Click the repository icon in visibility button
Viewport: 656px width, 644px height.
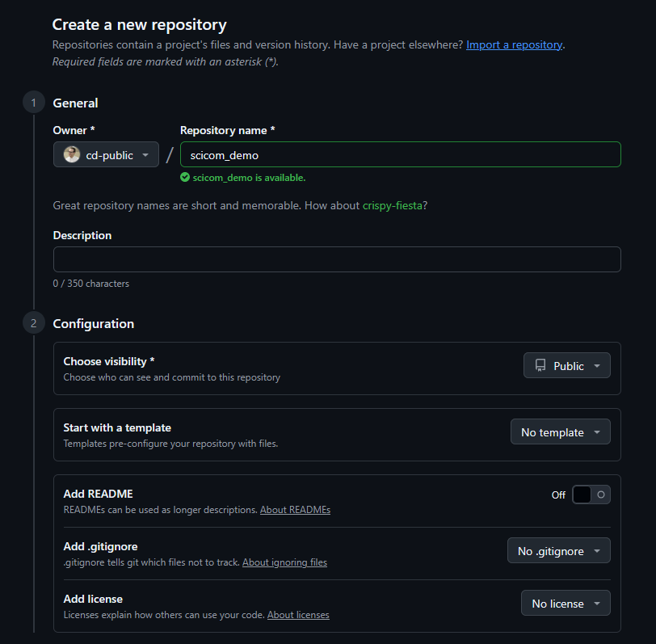pyautogui.click(x=540, y=366)
